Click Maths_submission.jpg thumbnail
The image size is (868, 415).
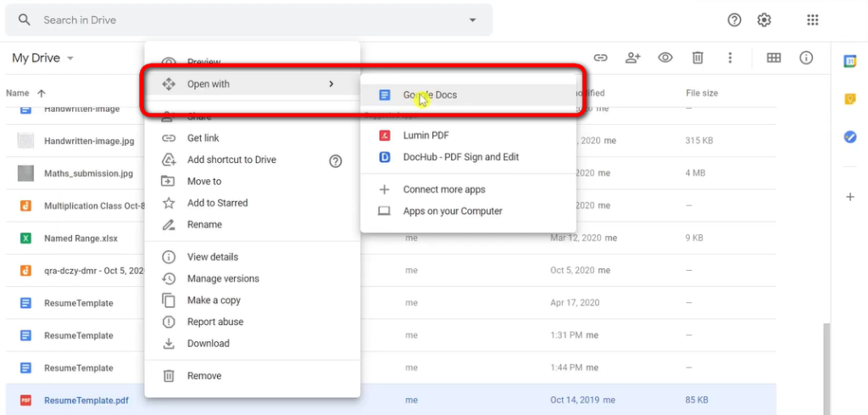(x=25, y=173)
